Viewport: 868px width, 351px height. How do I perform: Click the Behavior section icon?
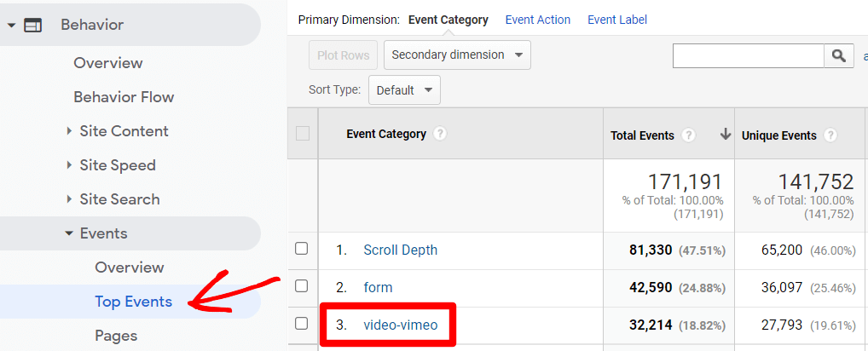pyautogui.click(x=32, y=26)
